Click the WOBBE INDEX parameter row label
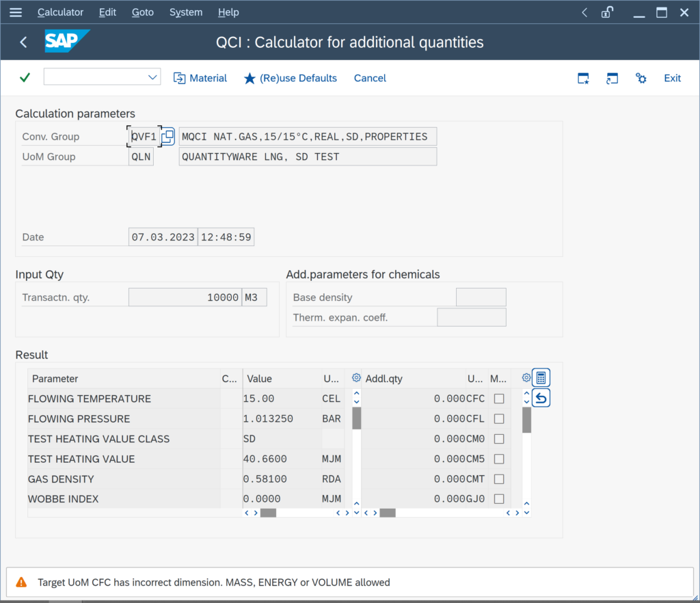This screenshot has height=603, width=700. click(x=63, y=498)
